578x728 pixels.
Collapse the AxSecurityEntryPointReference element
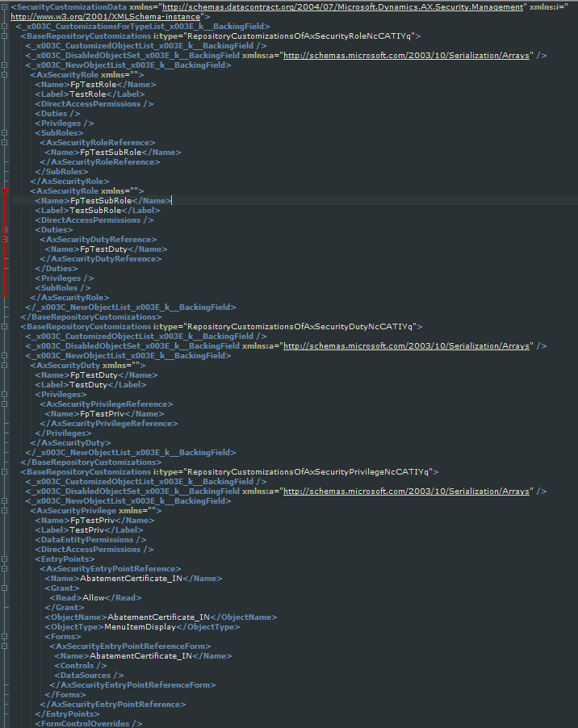click(x=4, y=569)
